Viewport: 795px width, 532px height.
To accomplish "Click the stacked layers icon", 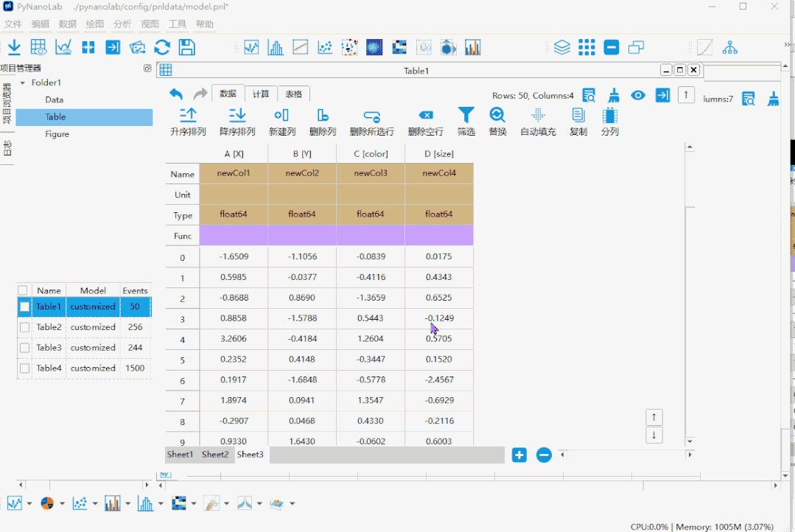I will pos(561,47).
